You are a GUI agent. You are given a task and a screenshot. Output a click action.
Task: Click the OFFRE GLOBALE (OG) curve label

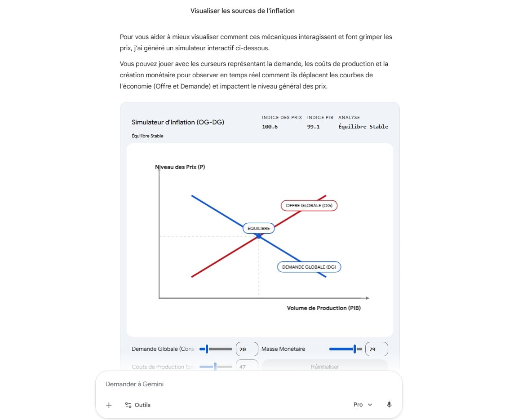(x=309, y=205)
